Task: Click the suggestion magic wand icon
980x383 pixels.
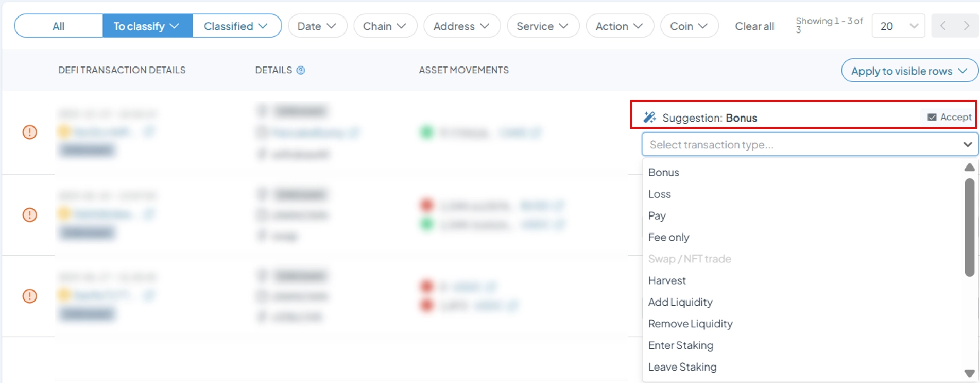Action: pos(649,118)
